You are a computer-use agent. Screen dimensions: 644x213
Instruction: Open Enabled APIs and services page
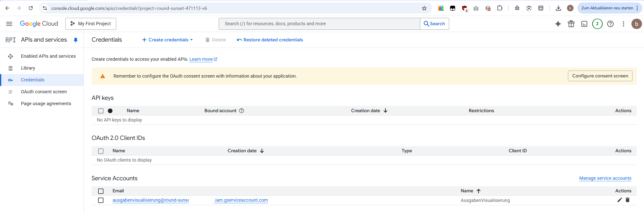(x=48, y=56)
